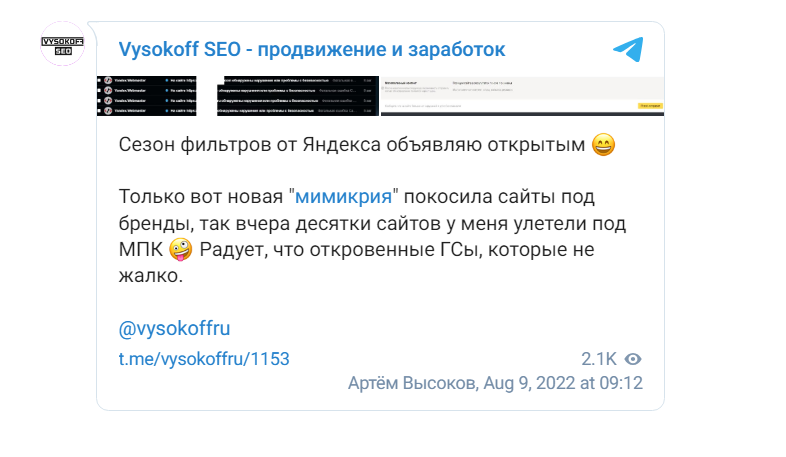Screen dimensions: 786x457
Task: Follow the "мимикрия" hyperlink
Action: (x=339, y=197)
